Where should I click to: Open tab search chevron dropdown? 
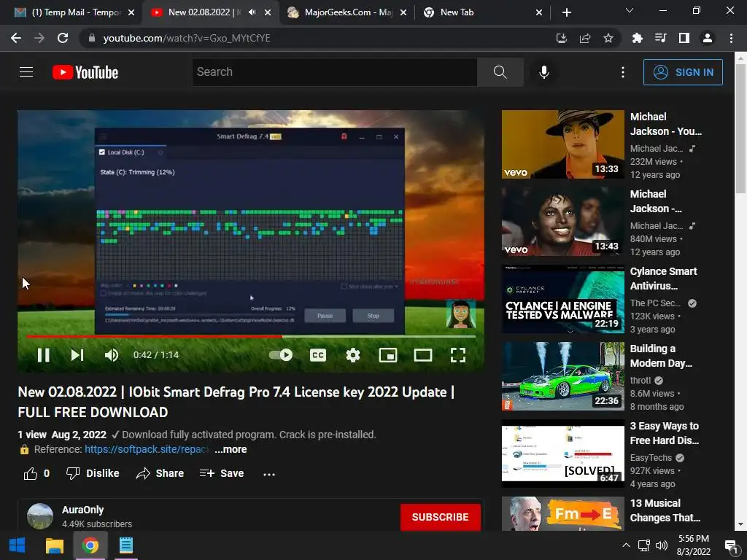630,10
